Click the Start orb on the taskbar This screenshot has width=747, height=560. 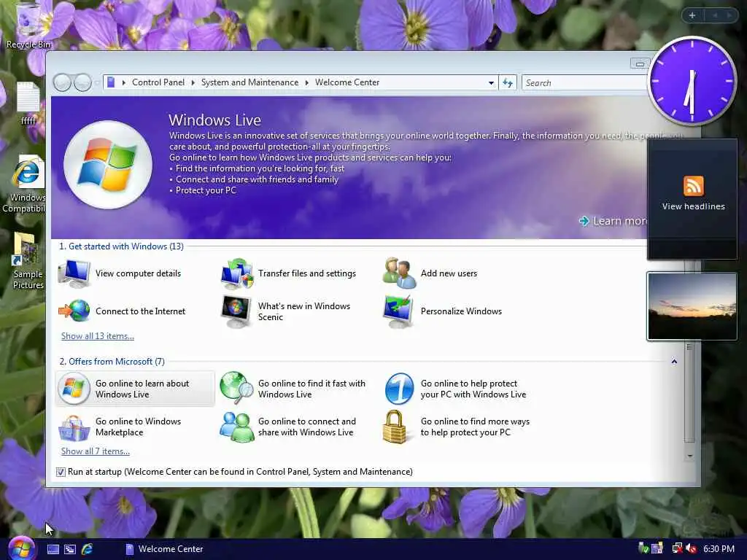21,548
